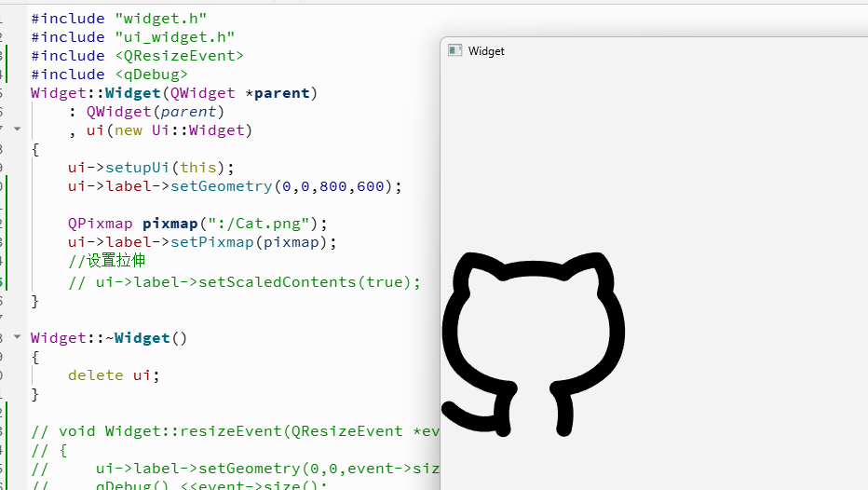Collapse the Widget destructor fold arrow

pos(17,336)
